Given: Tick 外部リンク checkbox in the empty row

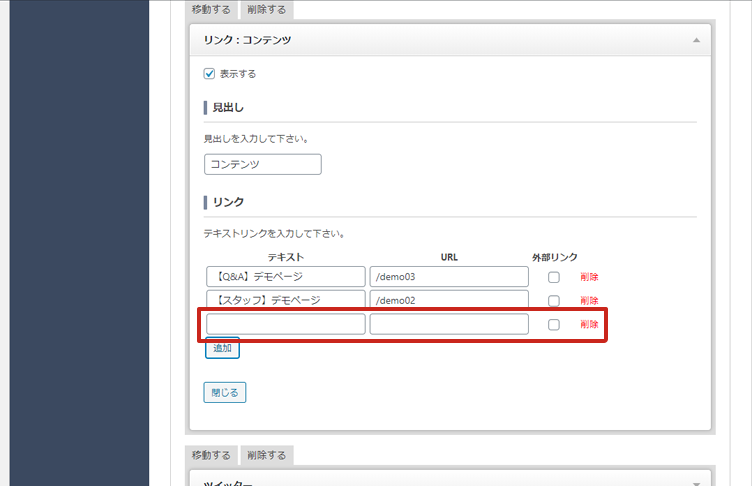Looking at the screenshot, I should click(553, 324).
